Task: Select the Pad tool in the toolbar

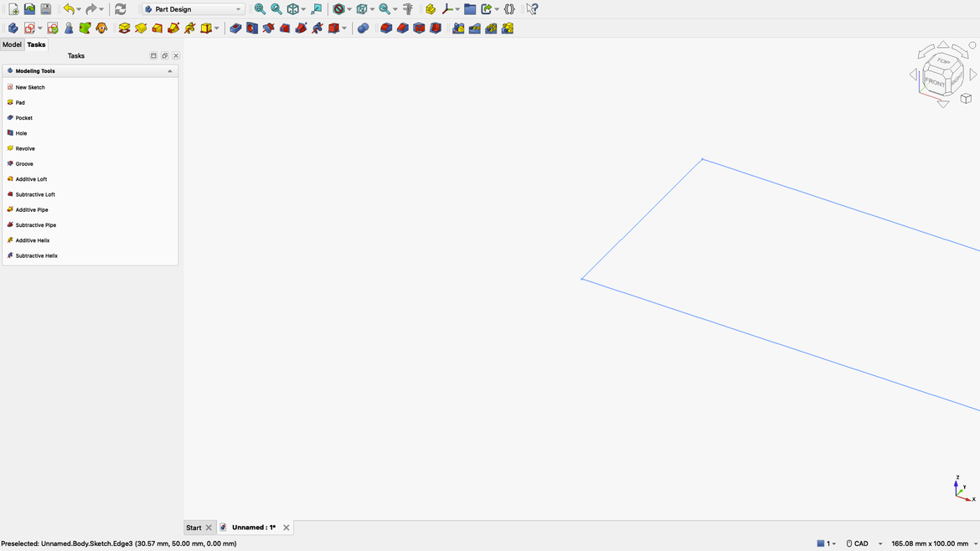Action: [x=124, y=28]
